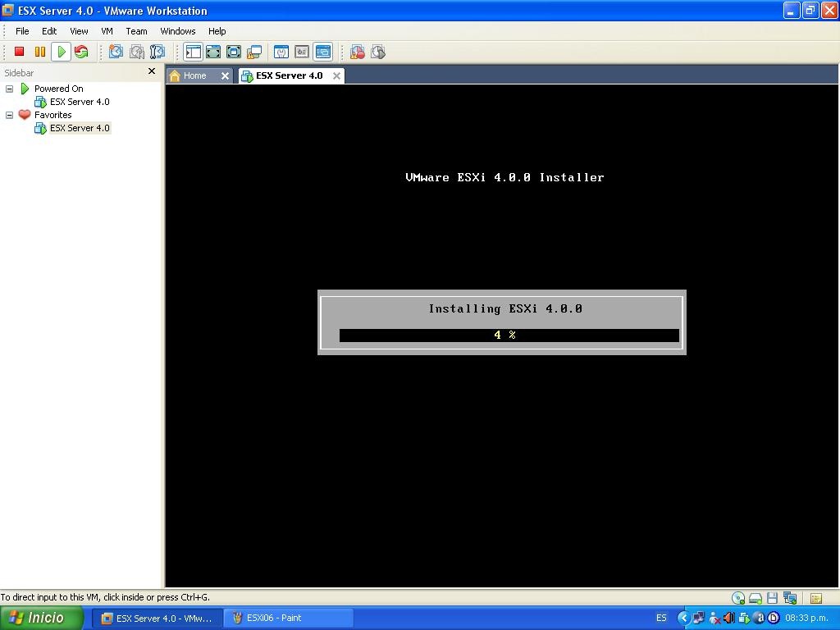Viewport: 840px width, 630px height.
Task: Click ESX Server 4.0 - VMware taskbar button
Action: 157,619
